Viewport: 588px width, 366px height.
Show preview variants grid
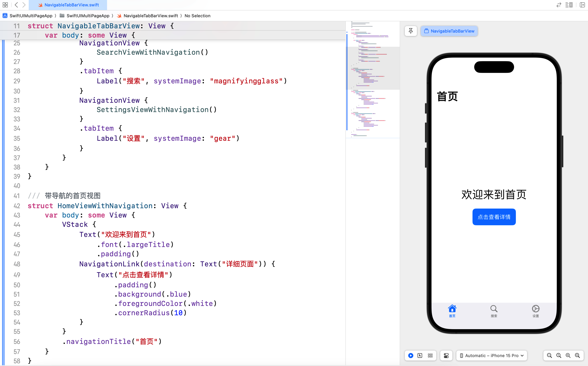tap(430, 355)
